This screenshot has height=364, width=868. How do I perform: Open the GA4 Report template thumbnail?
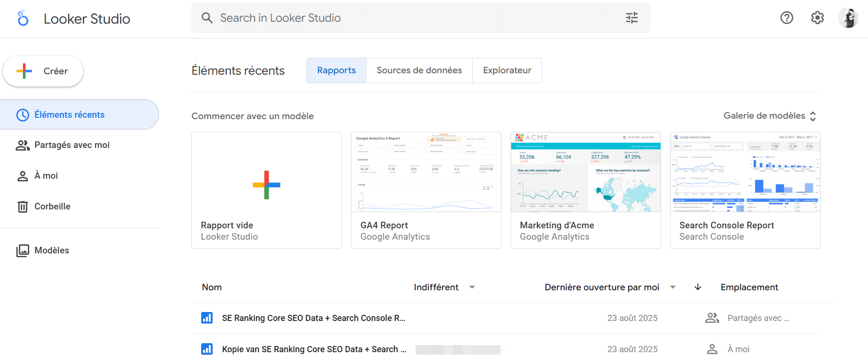pyautogui.click(x=426, y=172)
